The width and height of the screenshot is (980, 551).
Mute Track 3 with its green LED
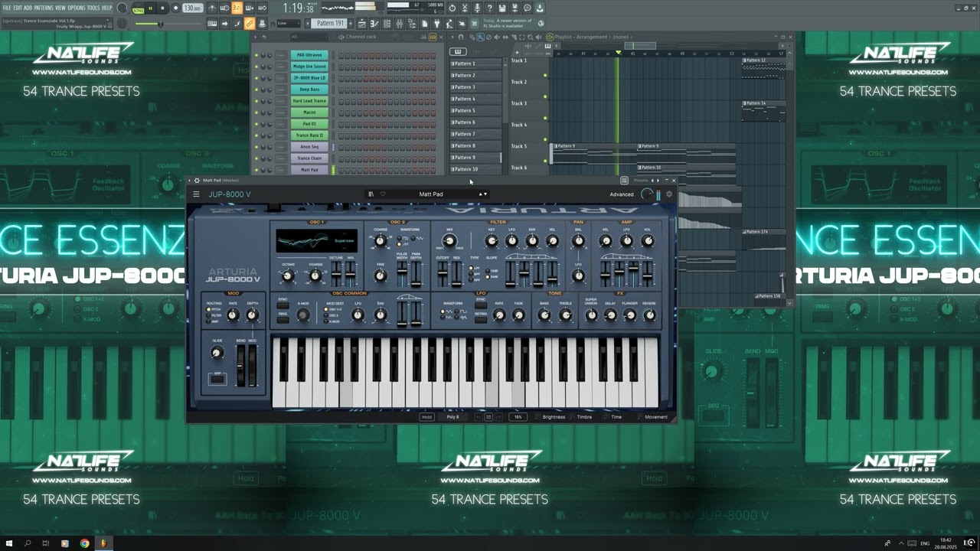[545, 118]
